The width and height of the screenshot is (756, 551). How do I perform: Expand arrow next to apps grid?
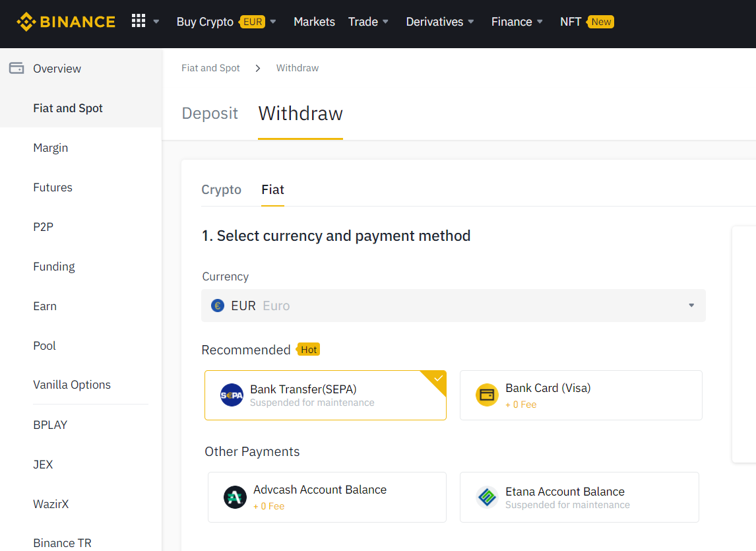(156, 22)
